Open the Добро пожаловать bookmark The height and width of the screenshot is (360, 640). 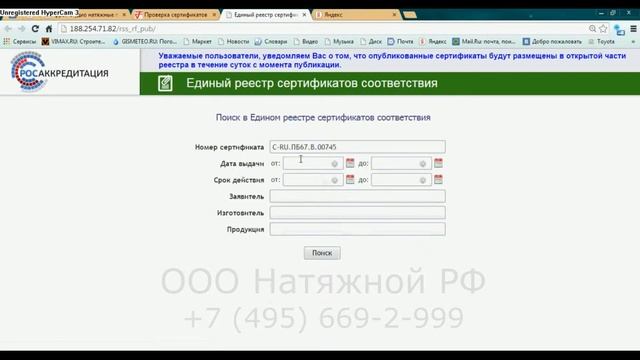point(553,41)
